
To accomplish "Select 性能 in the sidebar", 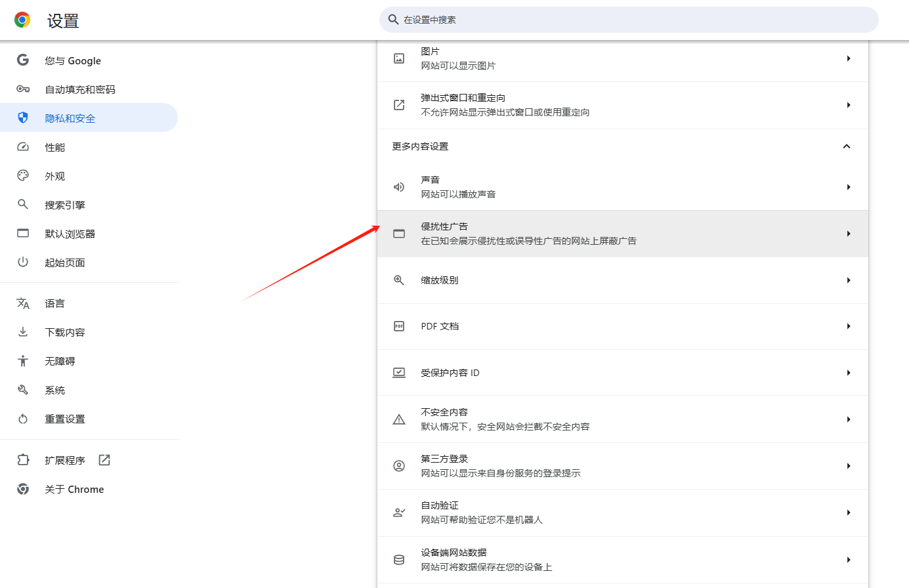I will click(x=89, y=147).
